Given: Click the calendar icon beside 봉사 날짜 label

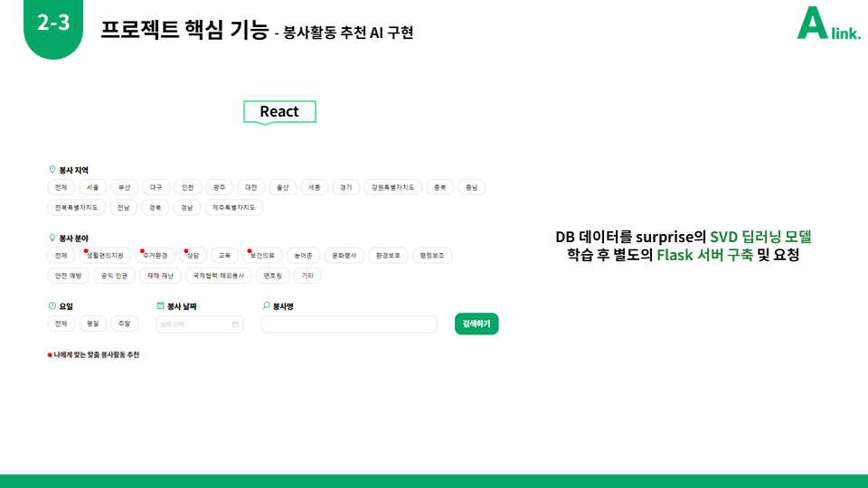Looking at the screenshot, I should (x=161, y=305).
